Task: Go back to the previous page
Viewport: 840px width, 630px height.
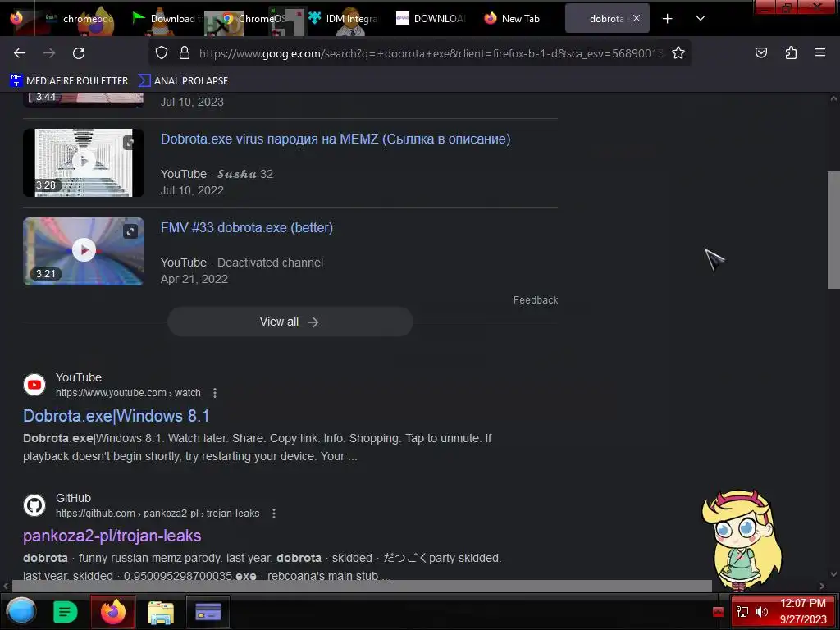Action: 20,53
